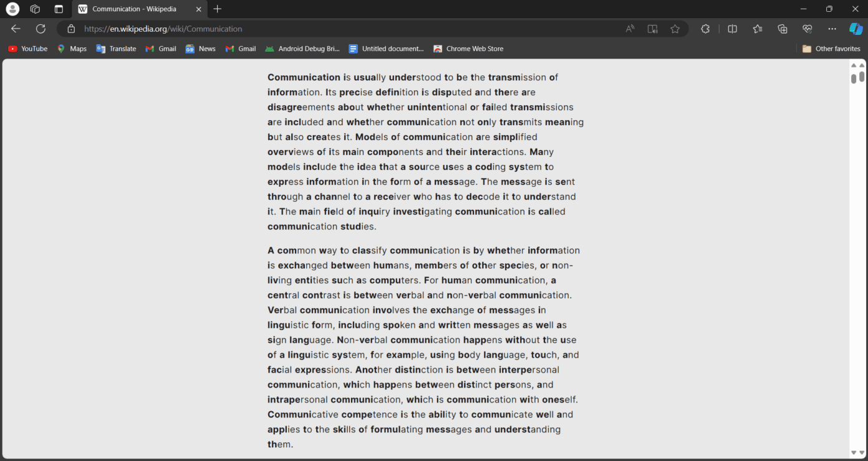
Task: Start Read aloud for this page
Action: [630, 28]
